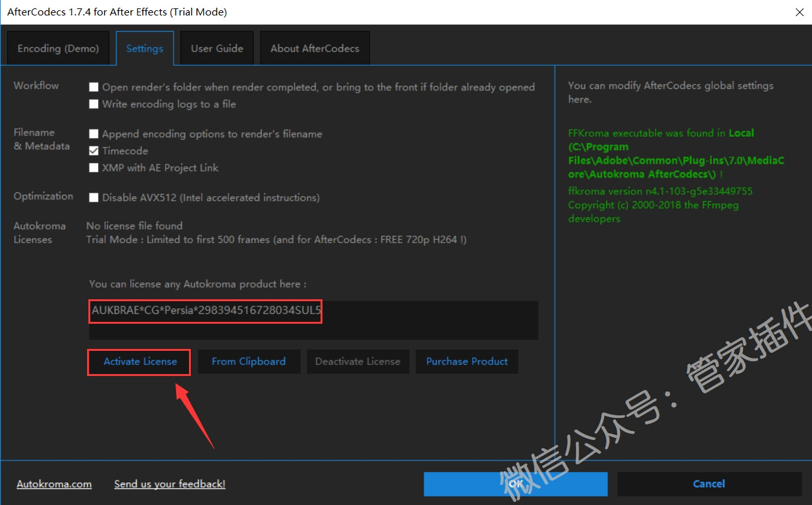Click the Deactivate License button
The height and width of the screenshot is (505, 812).
point(357,362)
